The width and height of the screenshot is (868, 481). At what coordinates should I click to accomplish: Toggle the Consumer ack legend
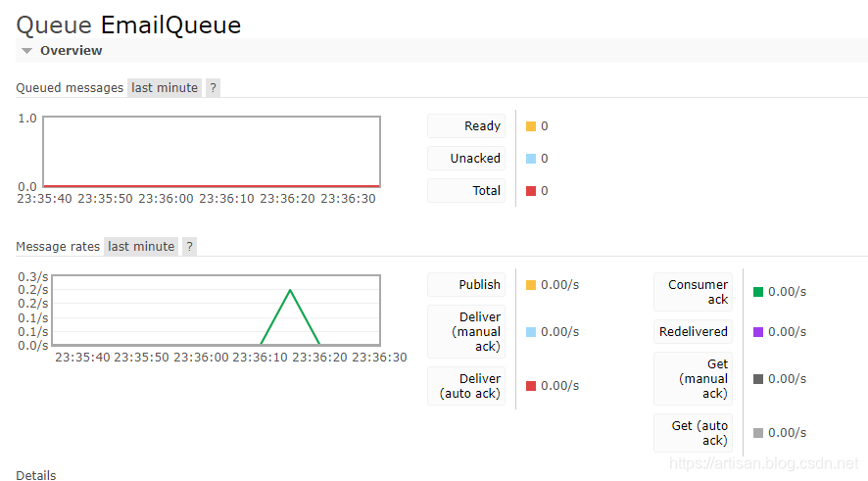693,292
